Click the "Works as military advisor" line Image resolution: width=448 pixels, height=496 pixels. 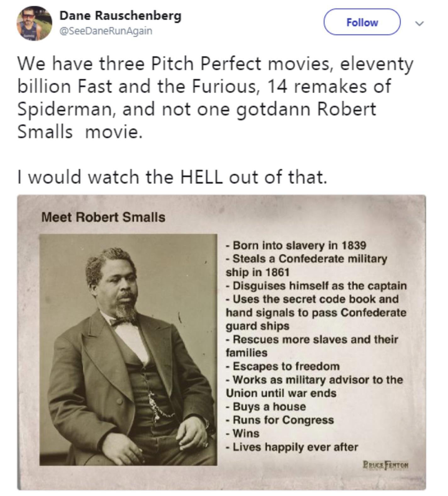click(314, 386)
